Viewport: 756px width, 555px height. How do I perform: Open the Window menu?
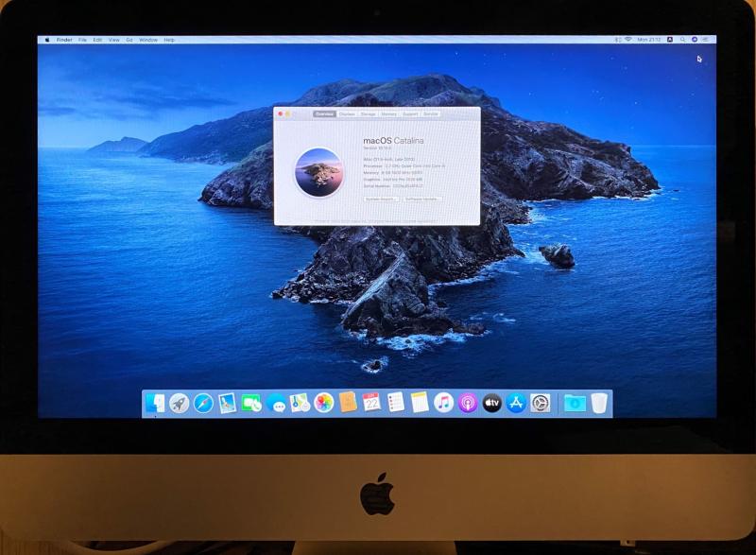pos(148,40)
